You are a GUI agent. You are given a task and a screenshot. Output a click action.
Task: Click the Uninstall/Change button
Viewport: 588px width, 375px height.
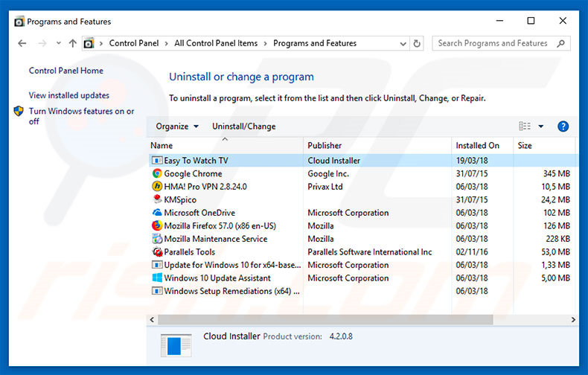[243, 126]
